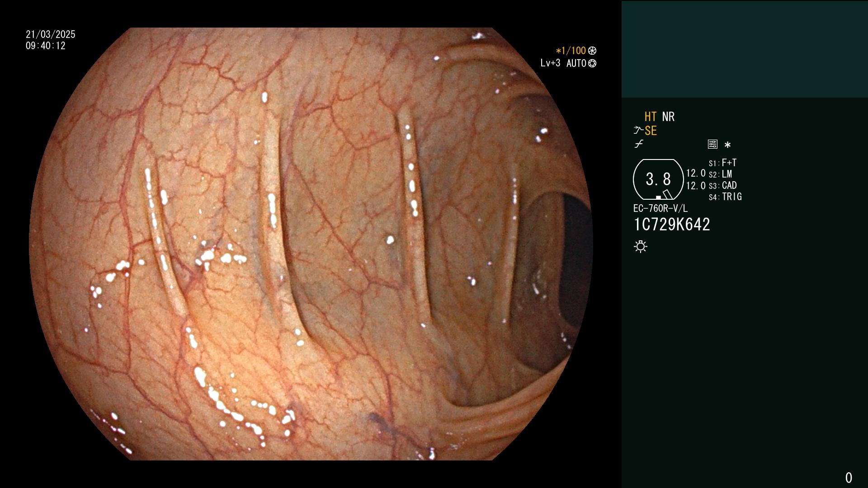The image size is (868, 488).
Task: Click the settings sliders icon
Action: 712,144
